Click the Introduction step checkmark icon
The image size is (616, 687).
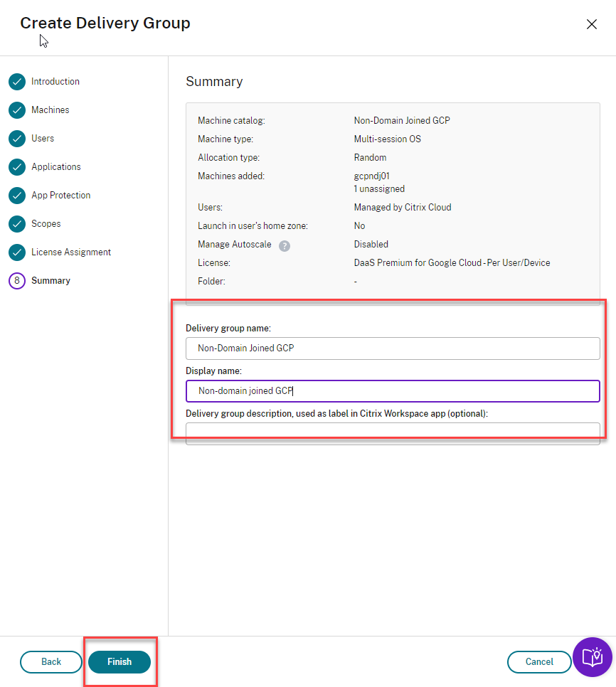click(17, 82)
